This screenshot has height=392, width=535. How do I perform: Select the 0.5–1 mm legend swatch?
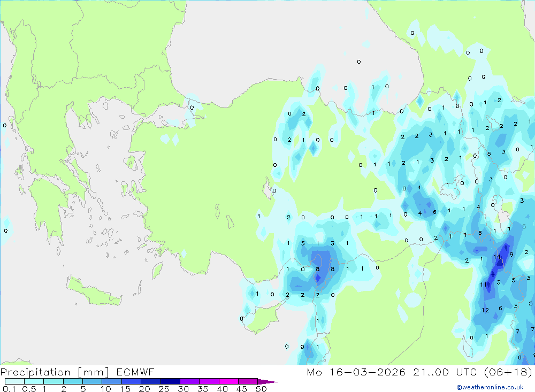(x=34, y=381)
